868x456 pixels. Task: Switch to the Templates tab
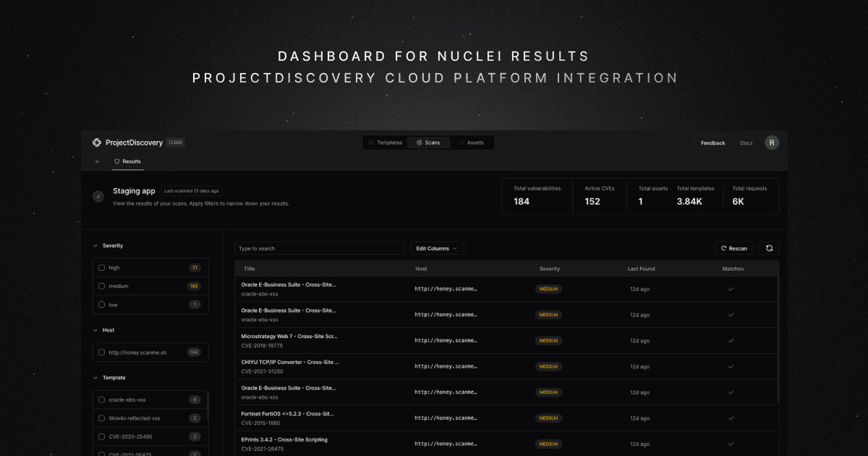pos(385,143)
